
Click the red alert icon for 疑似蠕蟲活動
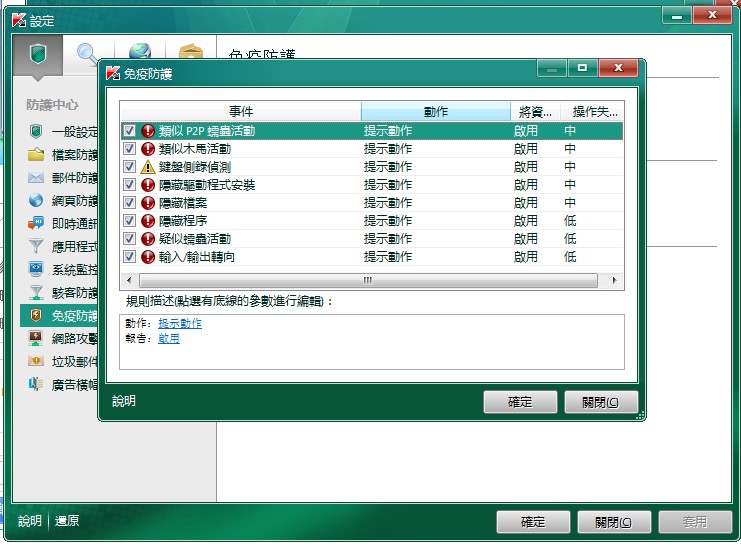tap(148, 239)
